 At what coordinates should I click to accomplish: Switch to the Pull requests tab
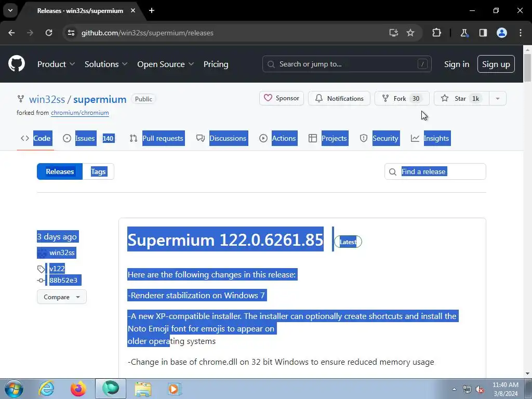point(157,138)
